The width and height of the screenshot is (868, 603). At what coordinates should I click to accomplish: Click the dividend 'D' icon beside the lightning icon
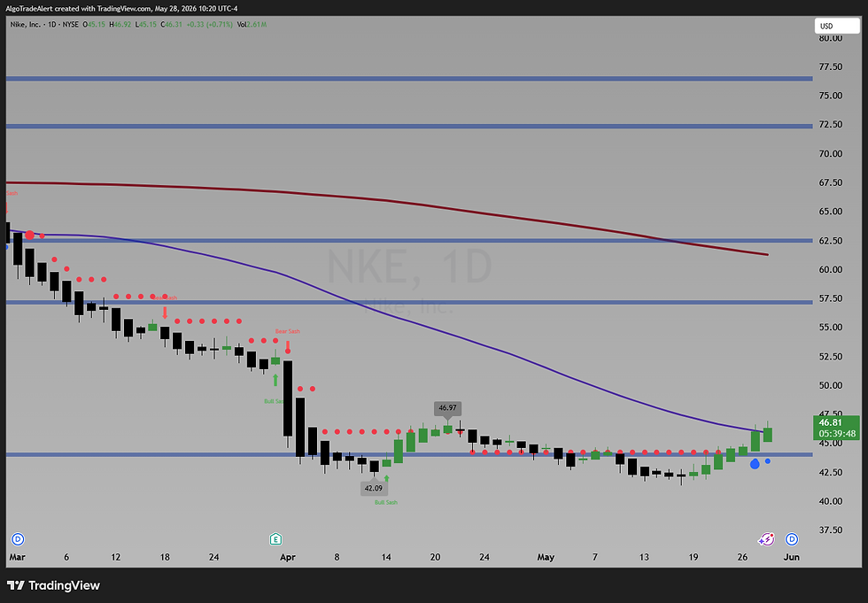[x=792, y=539]
